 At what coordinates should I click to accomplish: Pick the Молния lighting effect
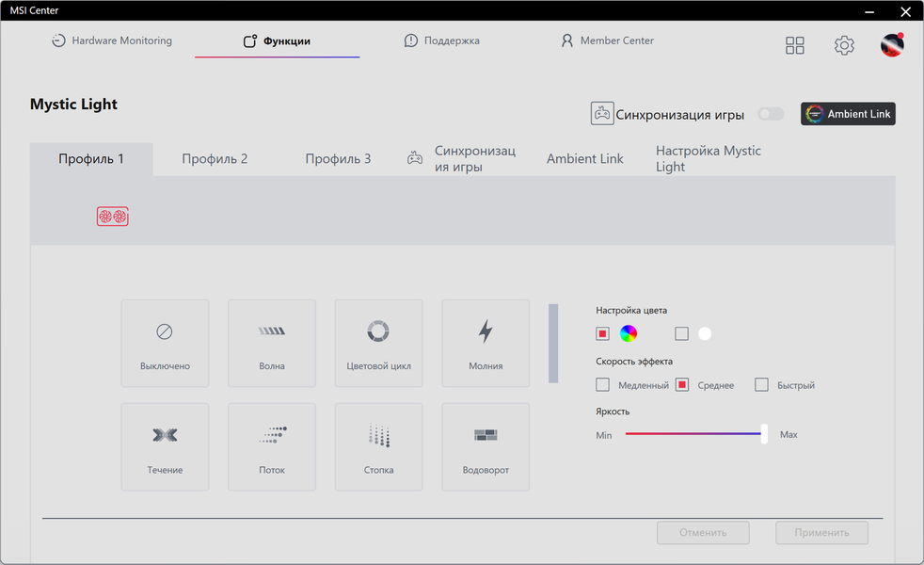click(x=486, y=344)
